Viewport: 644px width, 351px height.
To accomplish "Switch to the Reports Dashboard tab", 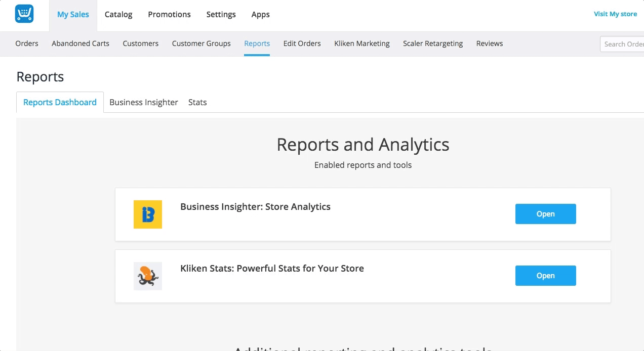I will click(x=60, y=102).
